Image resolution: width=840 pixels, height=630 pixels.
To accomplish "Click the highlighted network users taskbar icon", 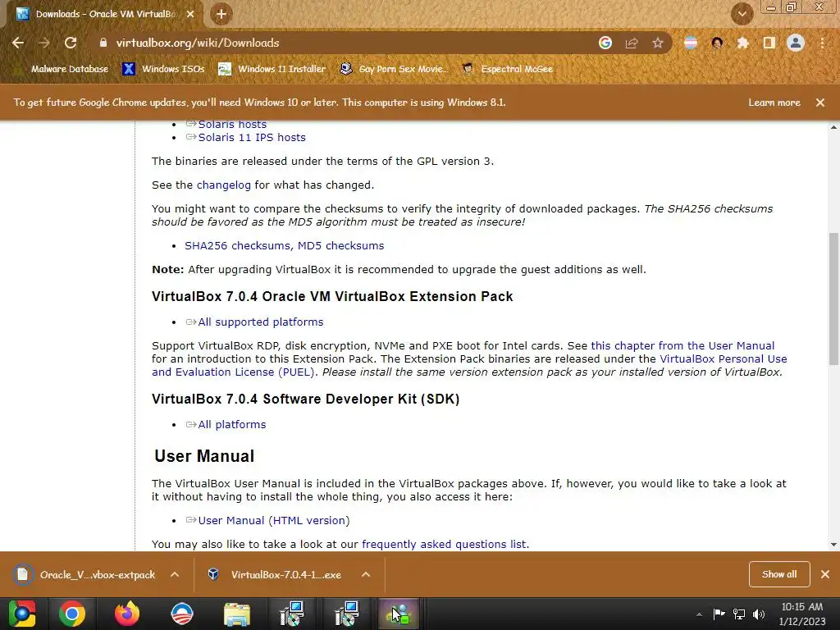I will tap(399, 614).
